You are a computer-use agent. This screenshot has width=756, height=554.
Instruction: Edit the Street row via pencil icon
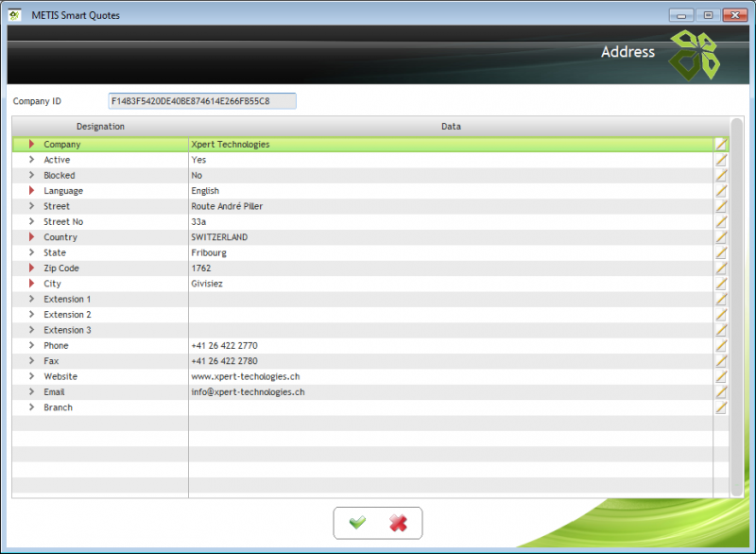[721, 206]
